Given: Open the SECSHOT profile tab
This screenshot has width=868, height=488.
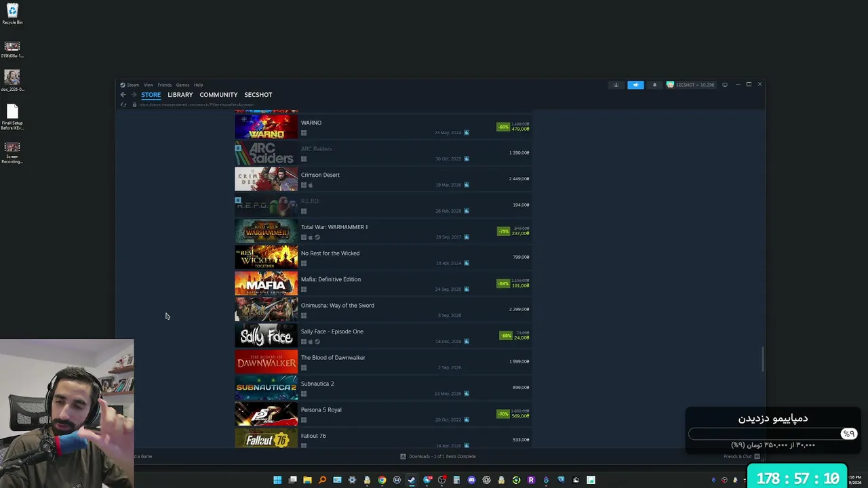Looking at the screenshot, I should coord(258,95).
